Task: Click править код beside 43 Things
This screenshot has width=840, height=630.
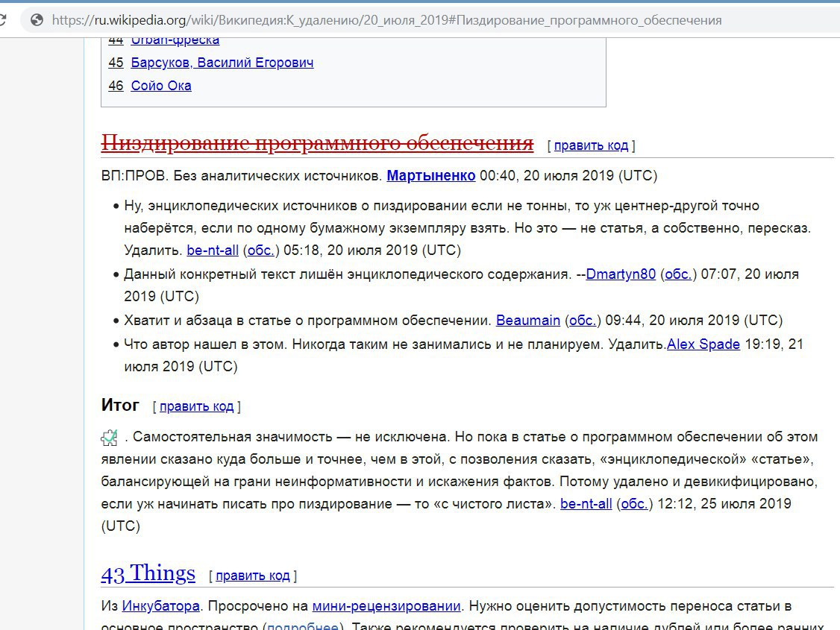Action: point(253,576)
